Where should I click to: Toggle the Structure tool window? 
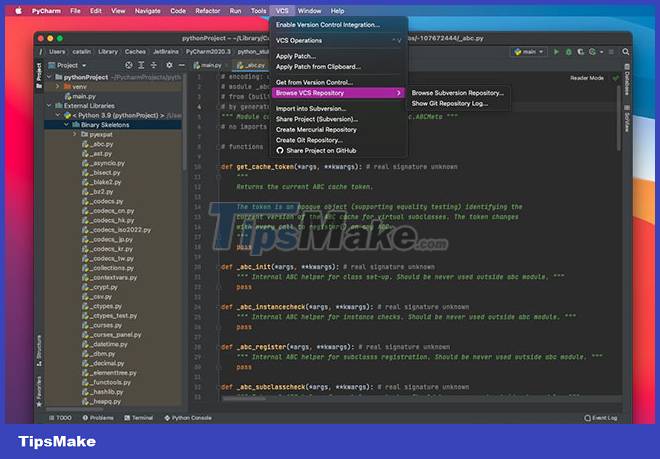(40, 349)
